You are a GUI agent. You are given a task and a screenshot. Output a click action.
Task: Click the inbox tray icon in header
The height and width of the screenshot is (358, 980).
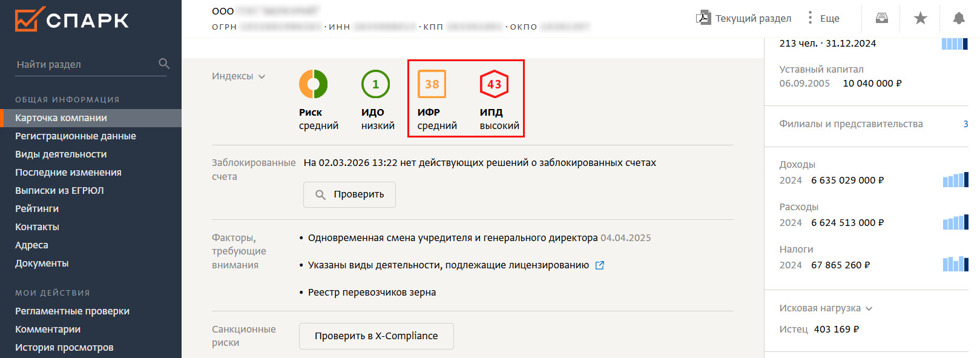point(882,18)
